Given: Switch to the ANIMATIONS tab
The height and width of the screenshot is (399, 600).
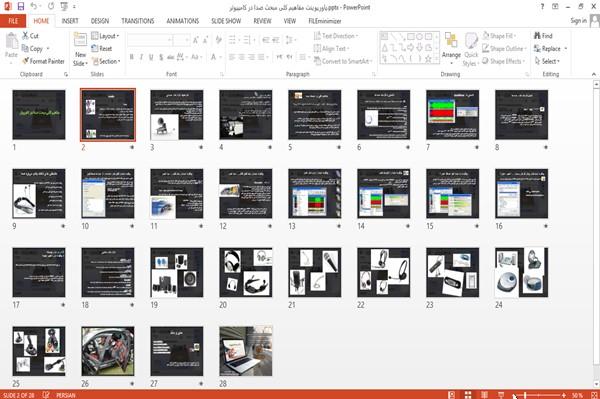Looking at the screenshot, I should point(183,21).
